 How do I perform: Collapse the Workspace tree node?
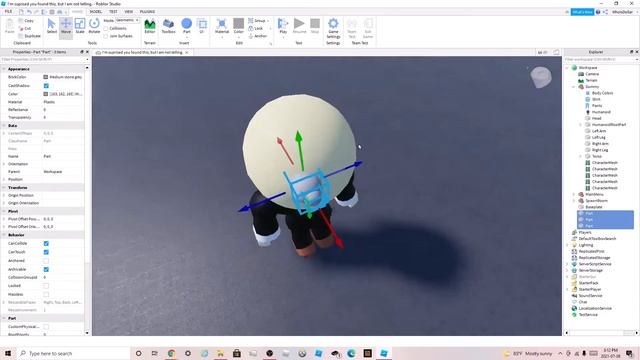tap(567, 68)
